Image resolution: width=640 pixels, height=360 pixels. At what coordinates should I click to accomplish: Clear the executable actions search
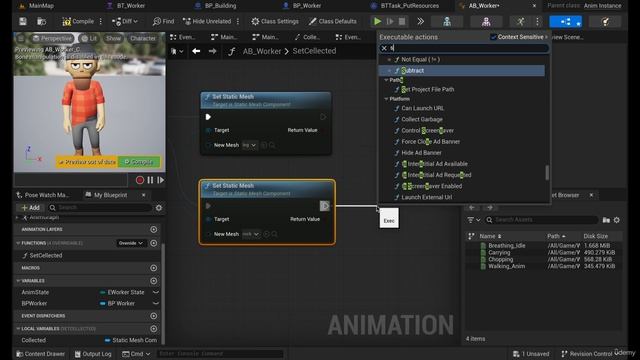point(384,48)
